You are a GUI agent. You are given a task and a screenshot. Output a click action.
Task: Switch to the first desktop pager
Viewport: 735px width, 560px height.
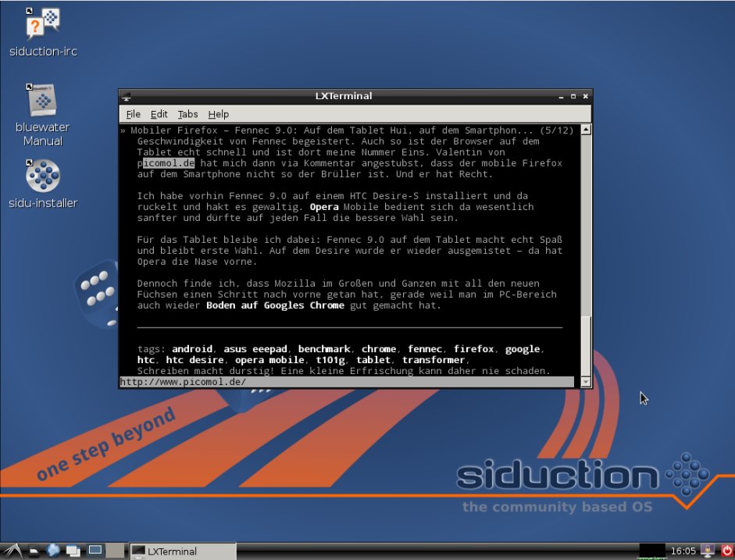click(95, 551)
